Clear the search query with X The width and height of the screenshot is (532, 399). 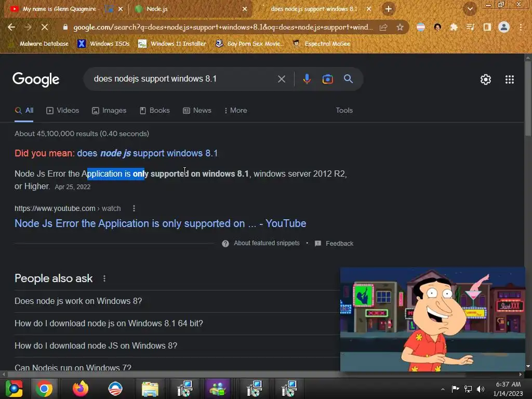[x=281, y=79]
